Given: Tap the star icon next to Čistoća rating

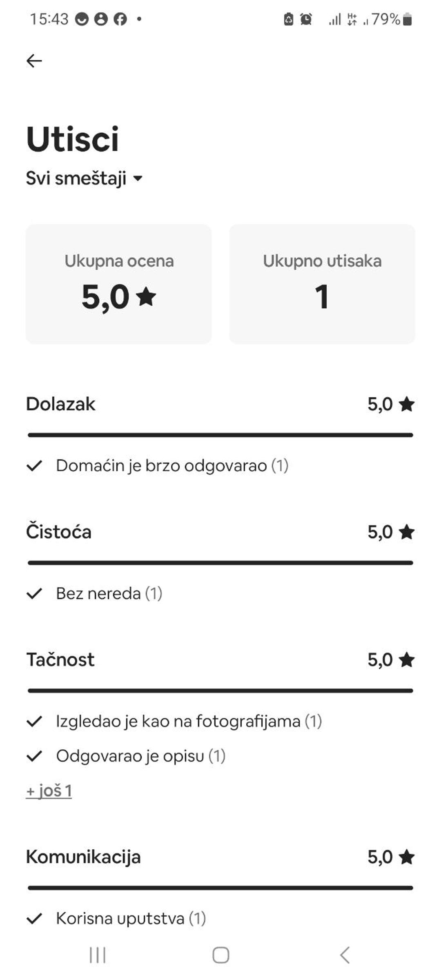Looking at the screenshot, I should point(407,532).
